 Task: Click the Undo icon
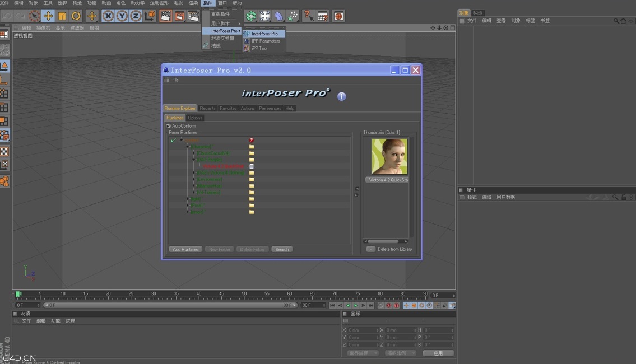tap(7, 16)
